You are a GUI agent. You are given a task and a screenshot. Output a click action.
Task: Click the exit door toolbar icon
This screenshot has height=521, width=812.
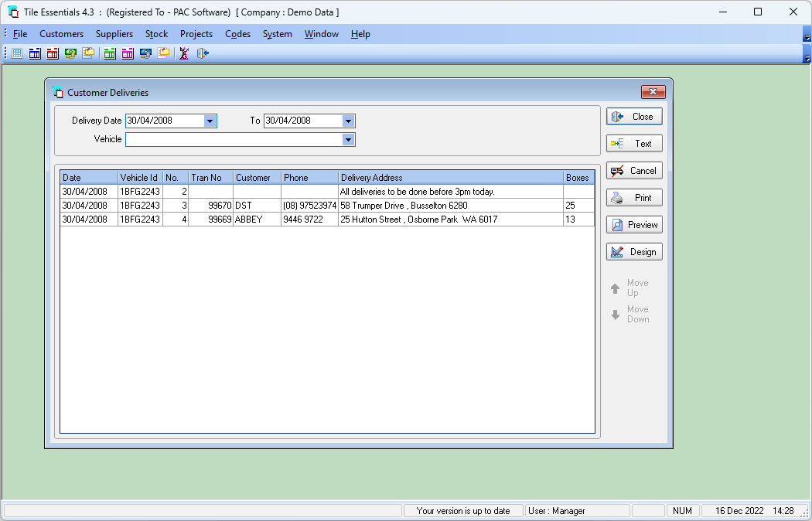pos(203,53)
